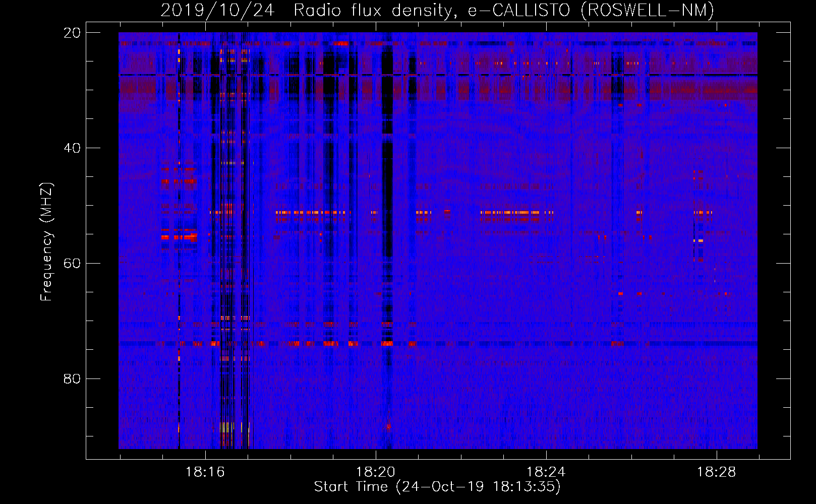Click the 'Frequency (MHZ)' axis label
The image size is (816, 504).
point(46,241)
